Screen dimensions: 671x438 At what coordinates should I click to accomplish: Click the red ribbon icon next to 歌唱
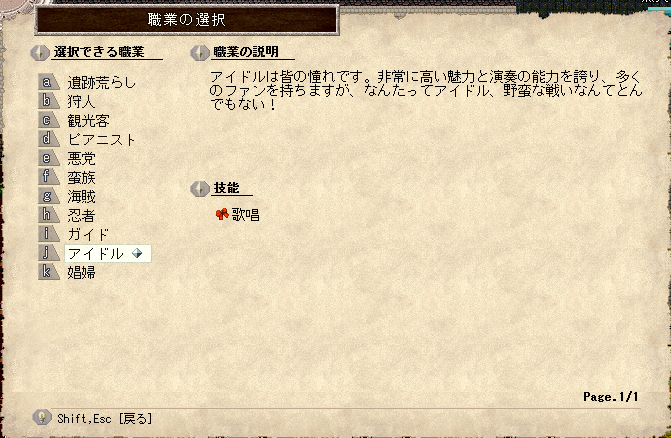click(222, 214)
